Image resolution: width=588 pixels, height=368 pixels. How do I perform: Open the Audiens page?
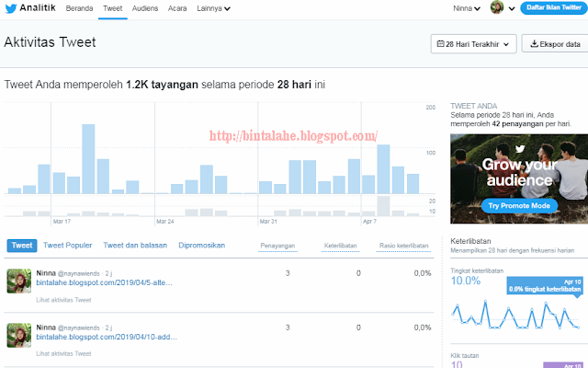(x=145, y=8)
